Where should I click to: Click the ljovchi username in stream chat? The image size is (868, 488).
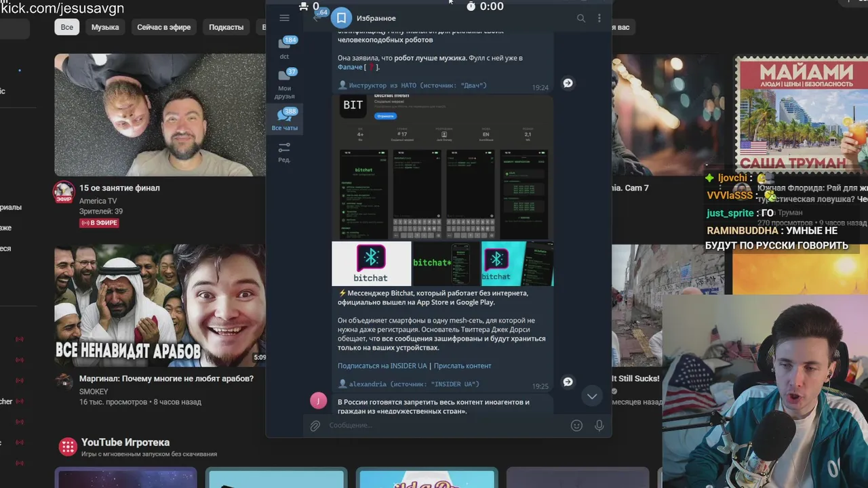[732, 178]
